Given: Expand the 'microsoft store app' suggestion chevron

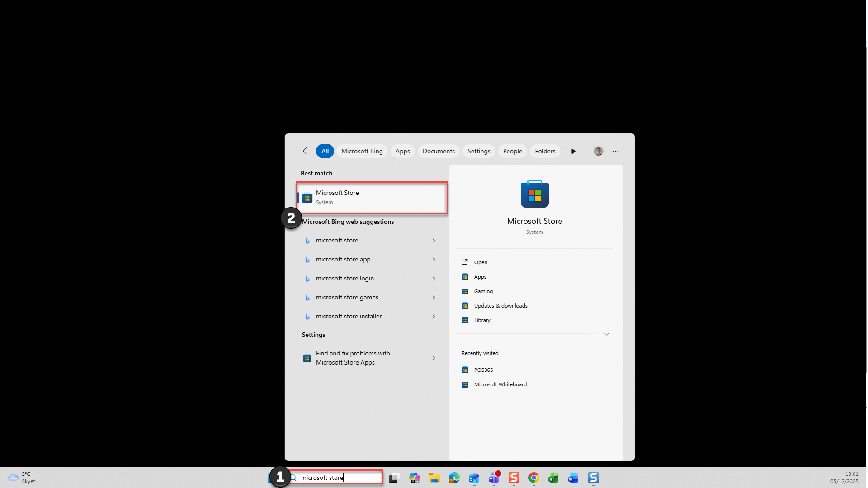Looking at the screenshot, I should [x=434, y=260].
